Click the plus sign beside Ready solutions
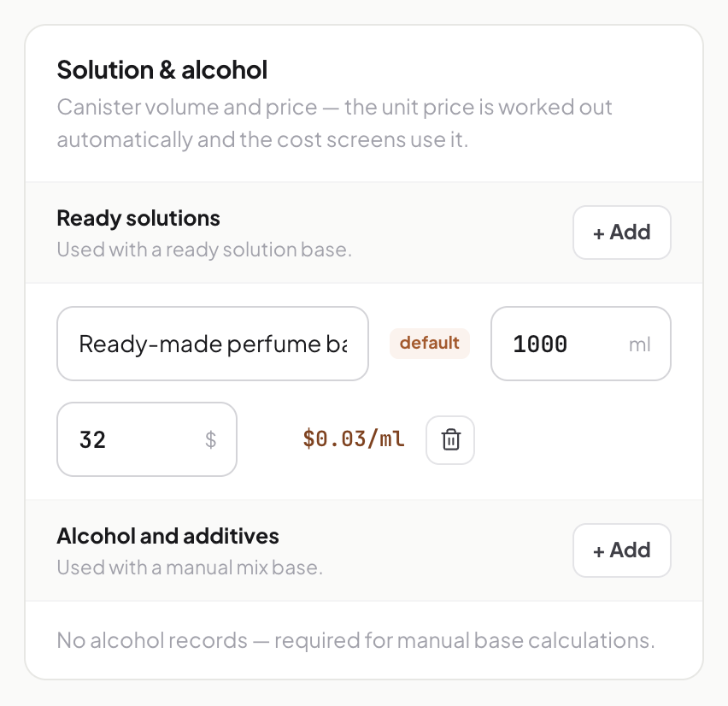Image resolution: width=728 pixels, height=706 pixels. click(x=598, y=233)
